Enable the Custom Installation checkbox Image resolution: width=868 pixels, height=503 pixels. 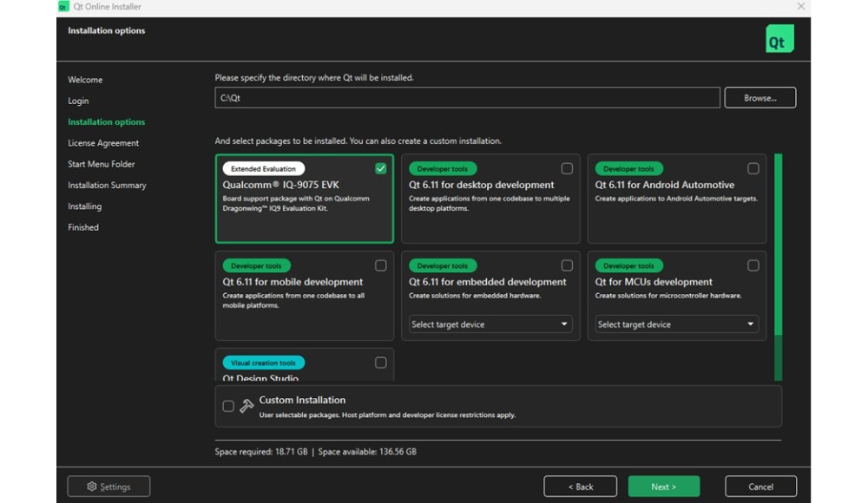pyautogui.click(x=228, y=406)
